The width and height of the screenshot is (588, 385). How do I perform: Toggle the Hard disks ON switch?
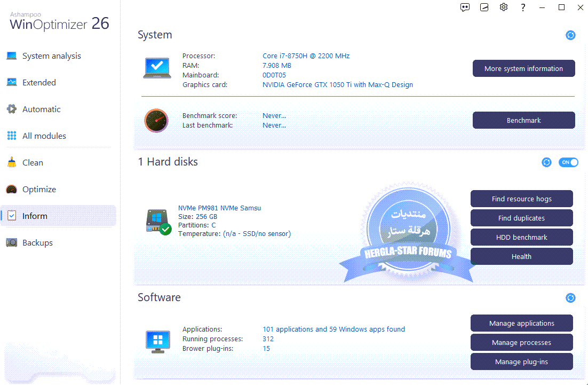(568, 162)
